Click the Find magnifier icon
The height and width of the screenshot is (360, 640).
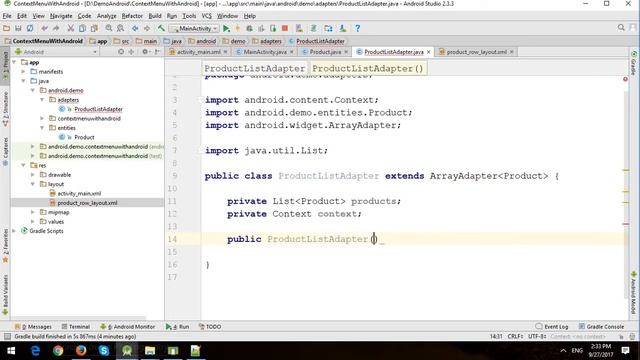point(109,29)
